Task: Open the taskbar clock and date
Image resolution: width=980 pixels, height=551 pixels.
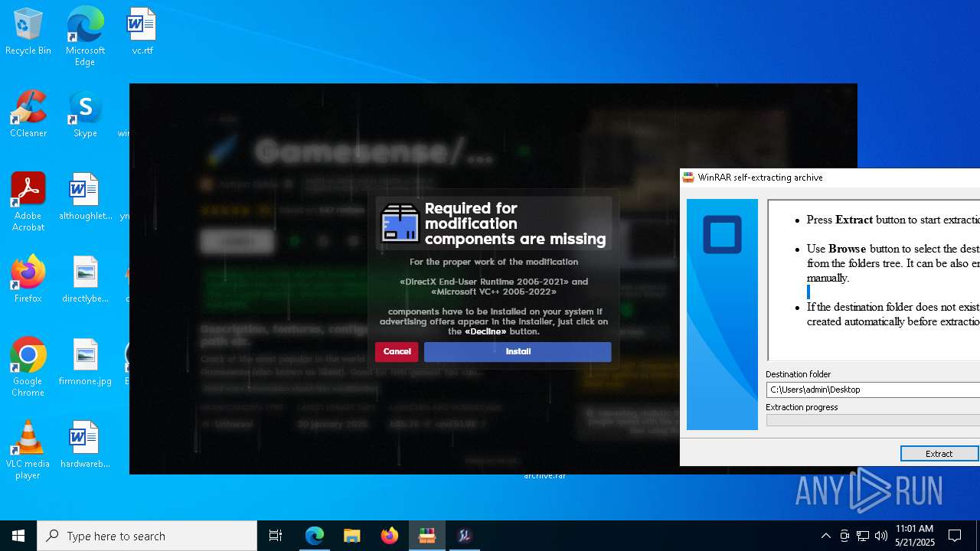Action: (x=915, y=536)
